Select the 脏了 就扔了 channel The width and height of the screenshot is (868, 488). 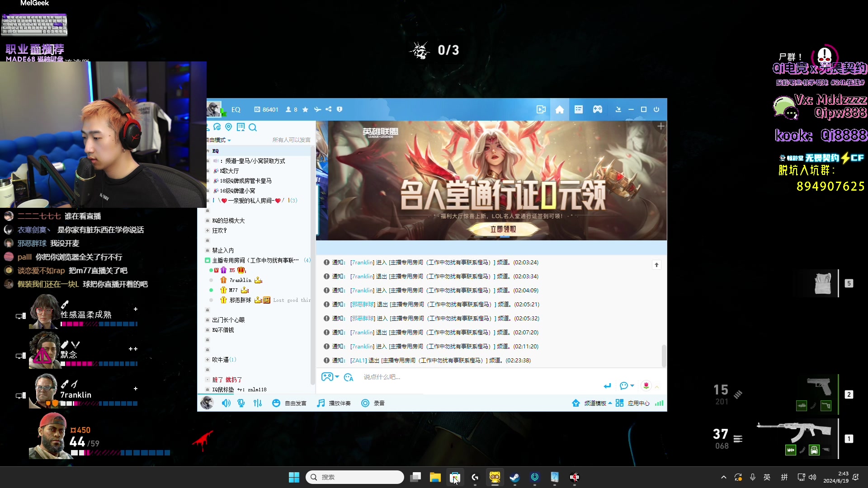tap(227, 380)
